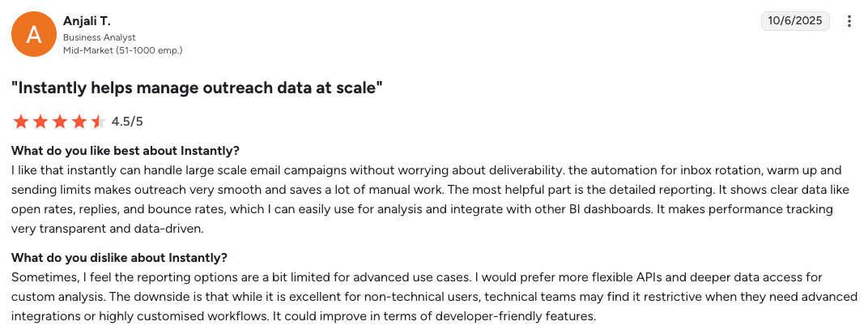868x330 pixels.
Task: Click the fourth rating star
Action: pos(79,122)
